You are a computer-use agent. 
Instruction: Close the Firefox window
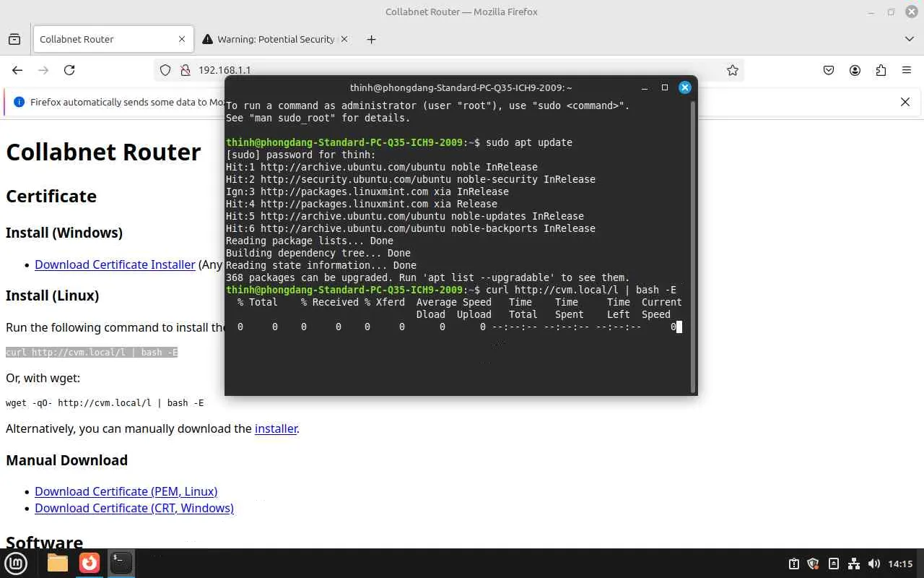click(x=911, y=12)
